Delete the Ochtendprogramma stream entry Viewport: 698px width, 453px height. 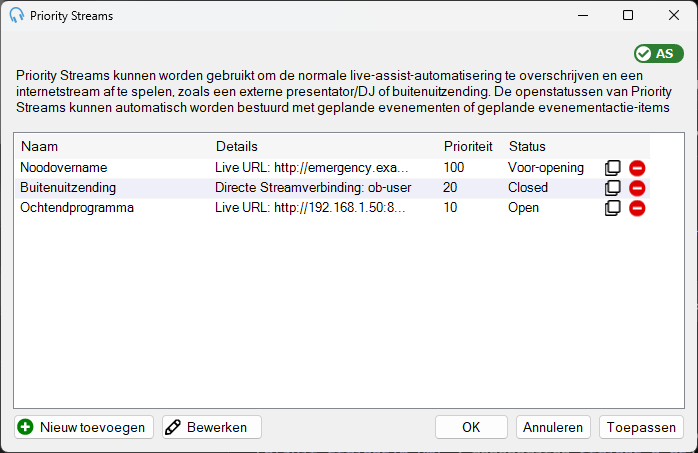pyautogui.click(x=637, y=208)
